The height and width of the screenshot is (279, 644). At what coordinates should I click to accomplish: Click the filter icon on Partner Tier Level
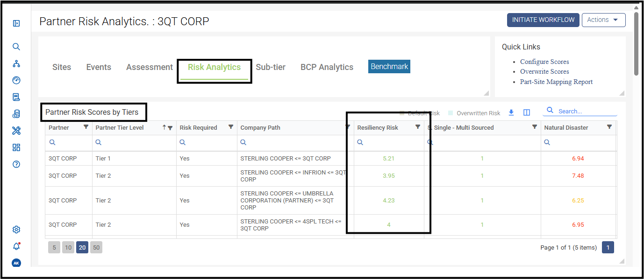coord(170,128)
